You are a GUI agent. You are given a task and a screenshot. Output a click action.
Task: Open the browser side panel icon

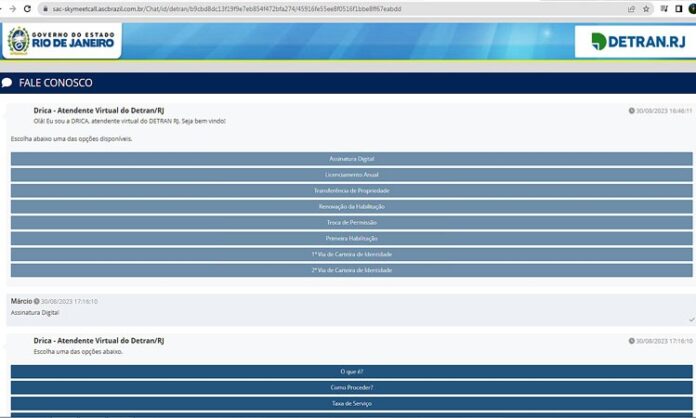coord(677,8)
